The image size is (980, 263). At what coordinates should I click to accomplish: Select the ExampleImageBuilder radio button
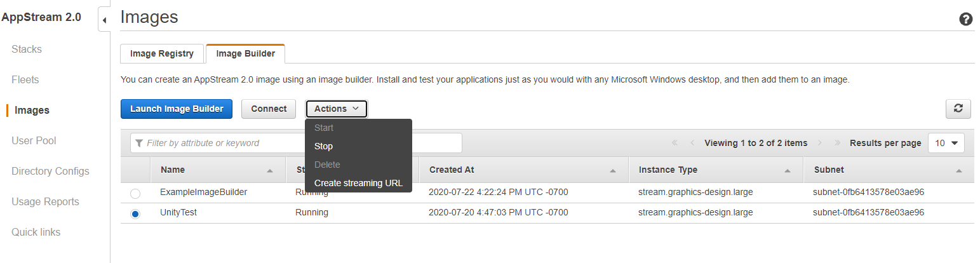(135, 193)
